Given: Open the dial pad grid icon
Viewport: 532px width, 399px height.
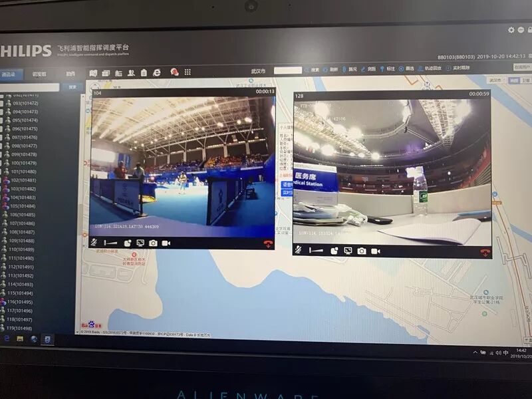Looking at the screenshot, I should [x=188, y=72].
